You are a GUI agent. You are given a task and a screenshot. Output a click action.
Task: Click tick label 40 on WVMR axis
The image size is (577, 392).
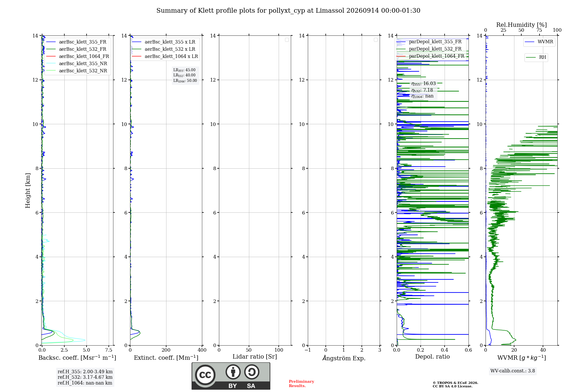click(x=543, y=350)
